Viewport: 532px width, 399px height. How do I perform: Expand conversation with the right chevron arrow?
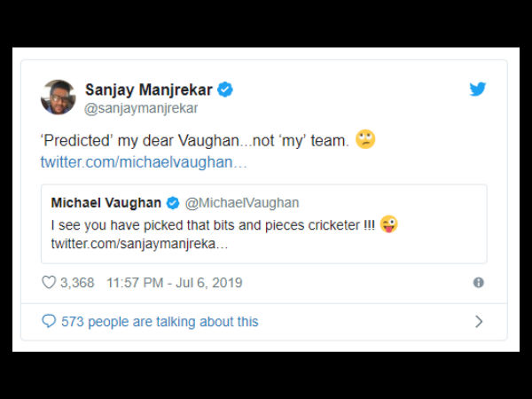click(x=479, y=321)
